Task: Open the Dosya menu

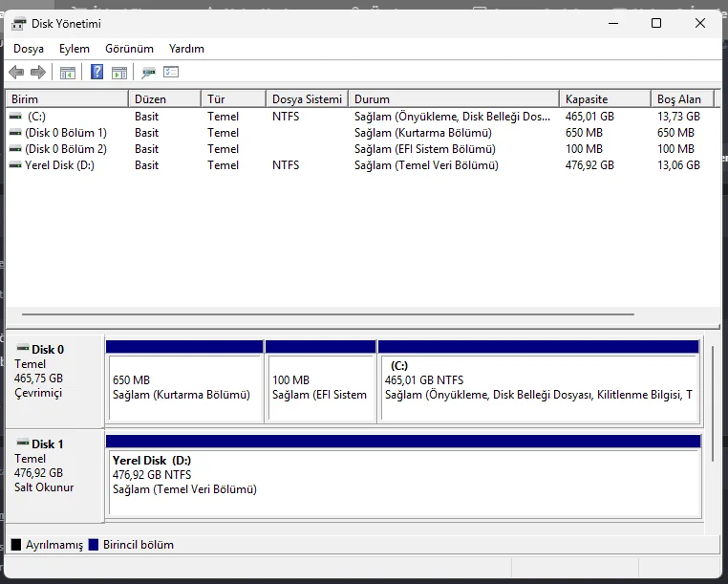Action: tap(29, 49)
